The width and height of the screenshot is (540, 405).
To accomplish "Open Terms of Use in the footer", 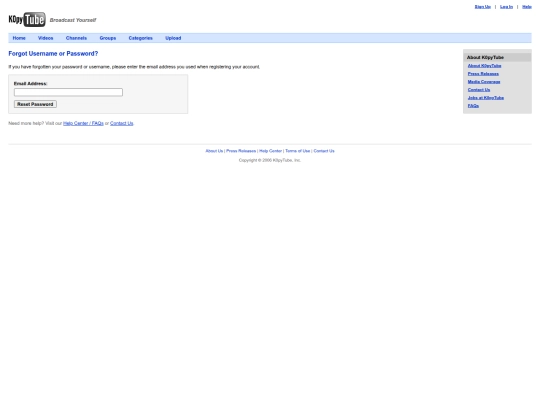I will click(x=298, y=151).
